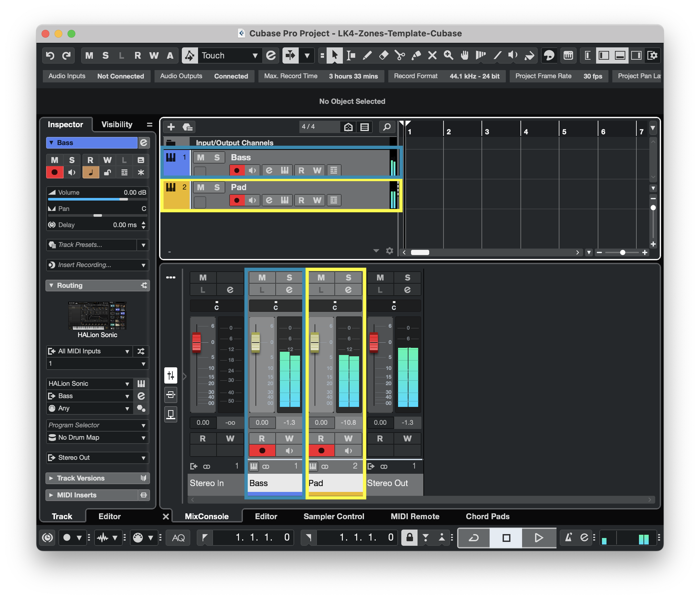Switch to the lower zone Editor tab
This screenshot has height=599, width=700.
click(266, 517)
